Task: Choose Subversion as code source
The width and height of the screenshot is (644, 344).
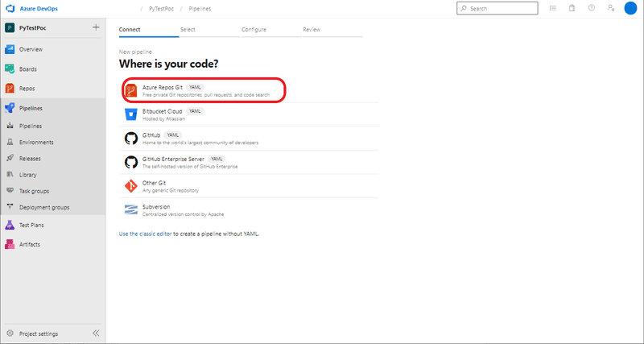Action: point(249,210)
